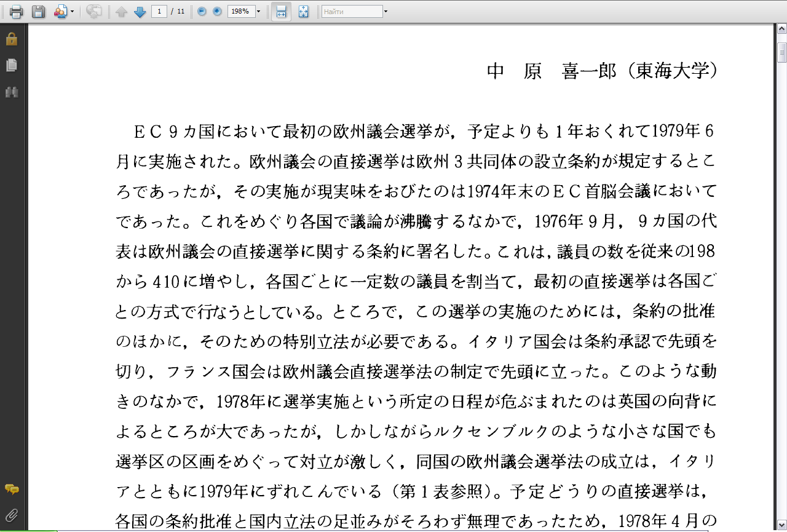Viewport: 787px width, 532px height.
Task: Open the collaborate/share icon with people
Action: click(x=61, y=12)
